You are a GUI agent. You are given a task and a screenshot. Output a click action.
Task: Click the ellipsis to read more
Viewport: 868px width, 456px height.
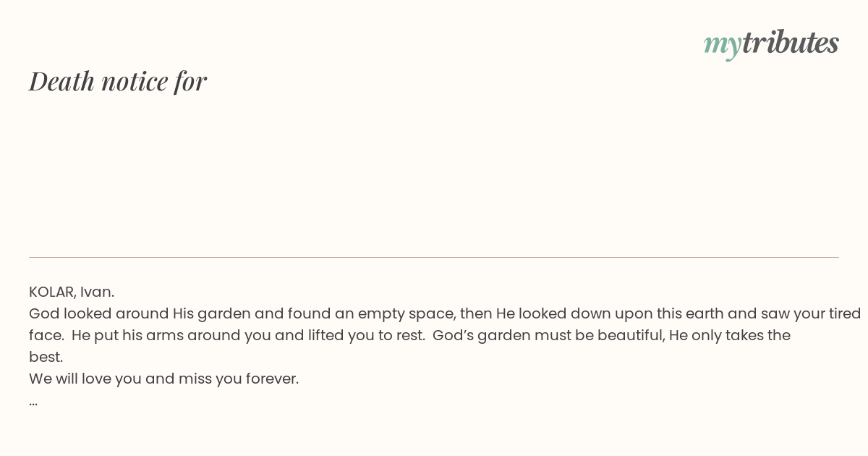click(33, 402)
